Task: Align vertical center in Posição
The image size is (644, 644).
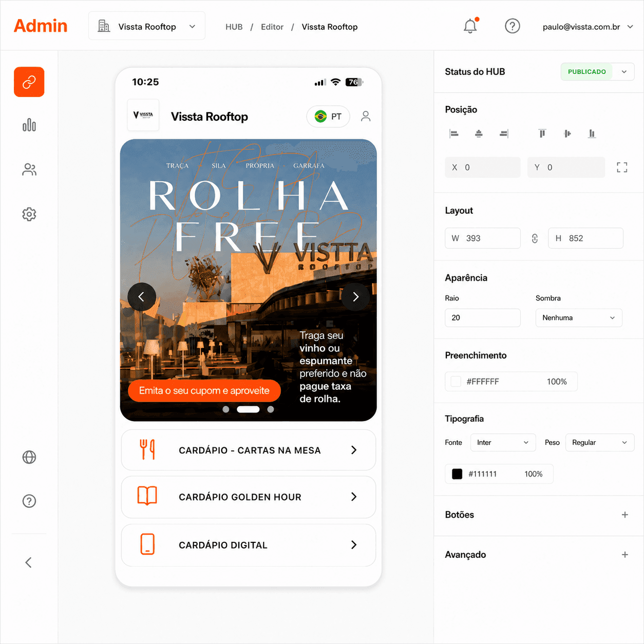Action: tap(567, 134)
